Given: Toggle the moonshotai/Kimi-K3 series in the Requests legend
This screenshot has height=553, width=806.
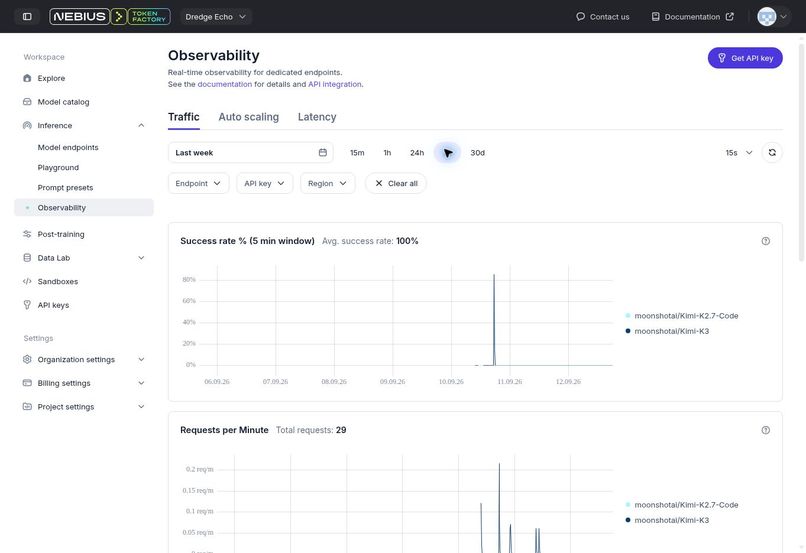Looking at the screenshot, I should [x=667, y=520].
